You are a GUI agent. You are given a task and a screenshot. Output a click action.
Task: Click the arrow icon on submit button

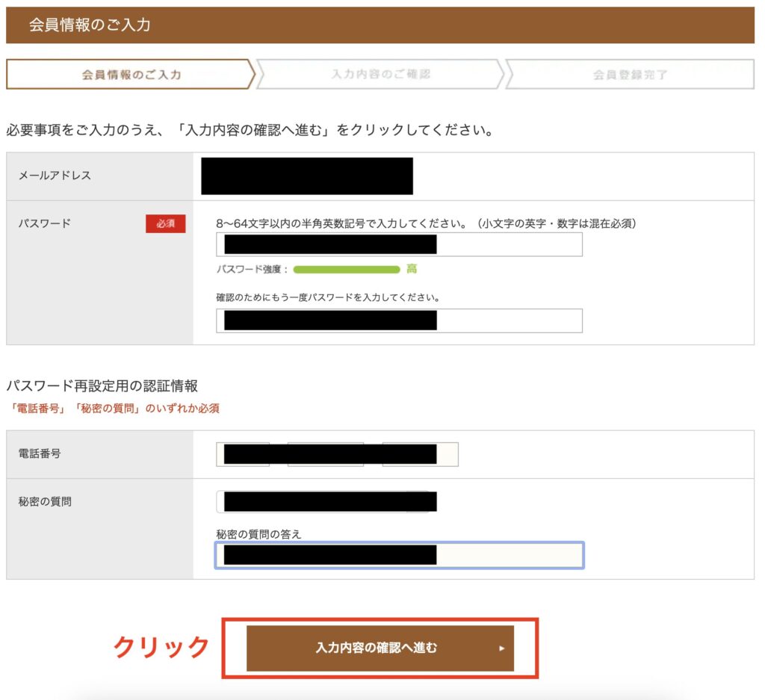point(502,648)
